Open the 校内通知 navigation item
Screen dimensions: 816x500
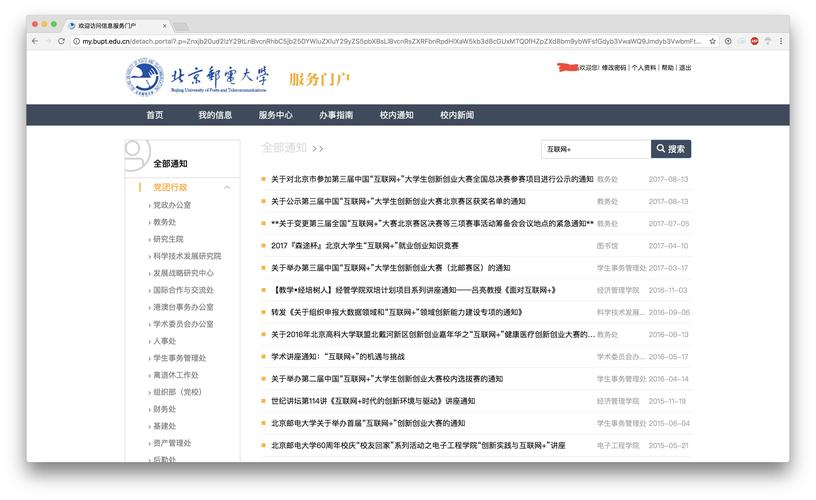pyautogui.click(x=396, y=115)
